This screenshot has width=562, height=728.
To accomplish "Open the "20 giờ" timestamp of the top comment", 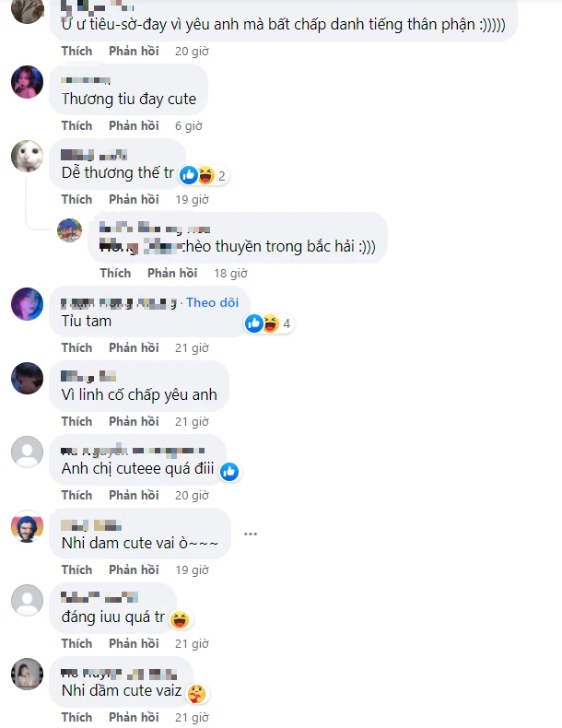I will pyautogui.click(x=192, y=52).
